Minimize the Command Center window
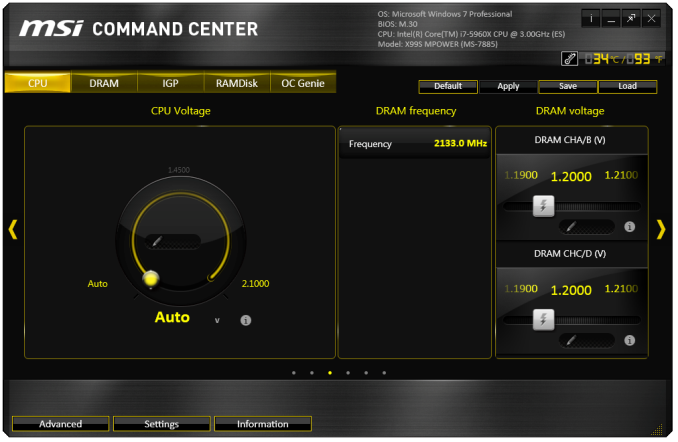 pos(611,19)
